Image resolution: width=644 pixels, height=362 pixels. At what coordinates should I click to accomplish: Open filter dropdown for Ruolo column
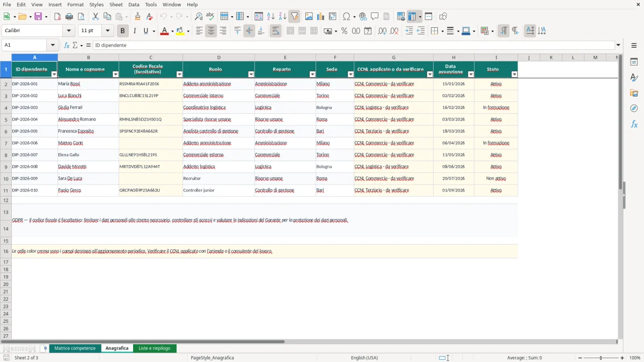(x=251, y=75)
